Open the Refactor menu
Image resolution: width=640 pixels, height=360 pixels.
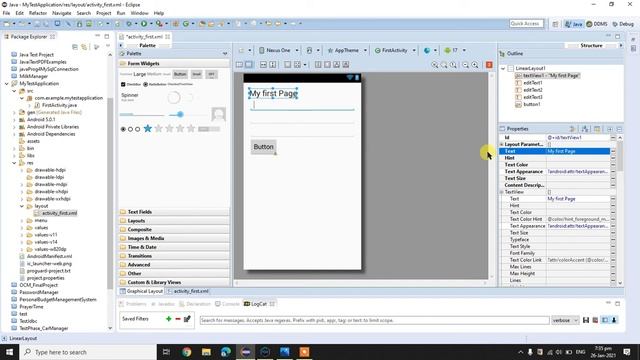coord(38,13)
